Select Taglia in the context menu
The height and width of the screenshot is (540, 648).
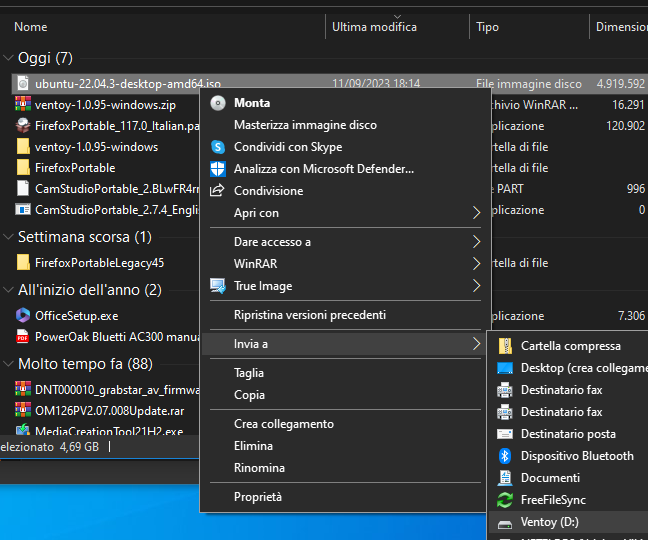click(343, 373)
